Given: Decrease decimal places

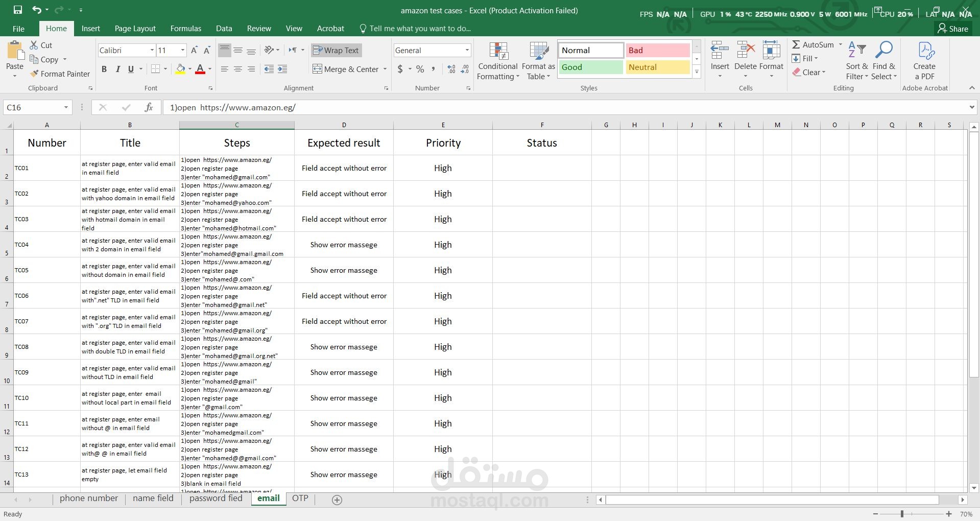Looking at the screenshot, I should coord(465,69).
